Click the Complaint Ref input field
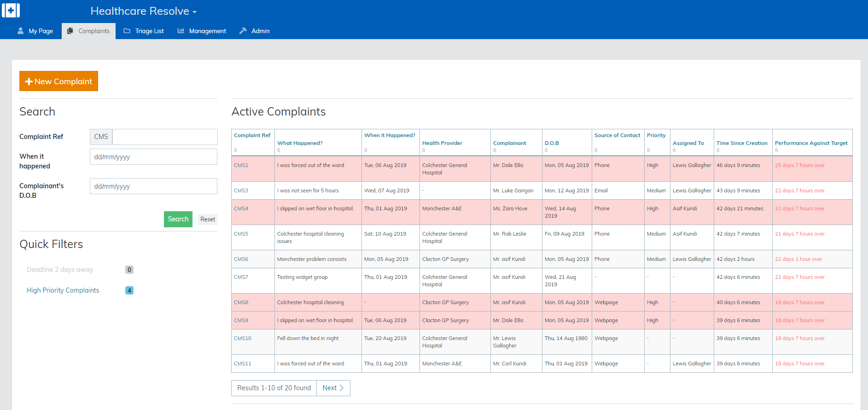The image size is (868, 410). 164,137
